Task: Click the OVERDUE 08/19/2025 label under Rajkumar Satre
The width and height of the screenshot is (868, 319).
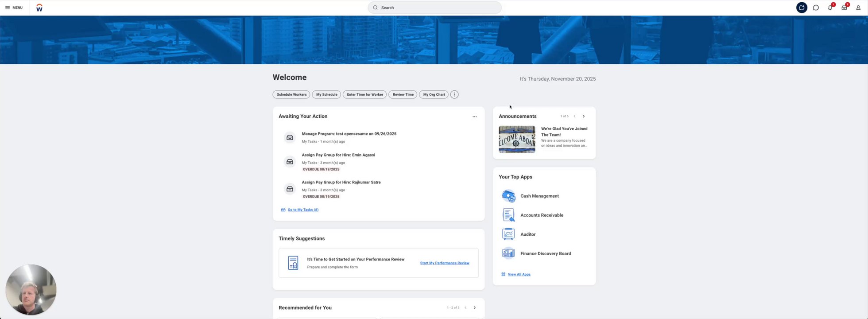Action: 321,197
